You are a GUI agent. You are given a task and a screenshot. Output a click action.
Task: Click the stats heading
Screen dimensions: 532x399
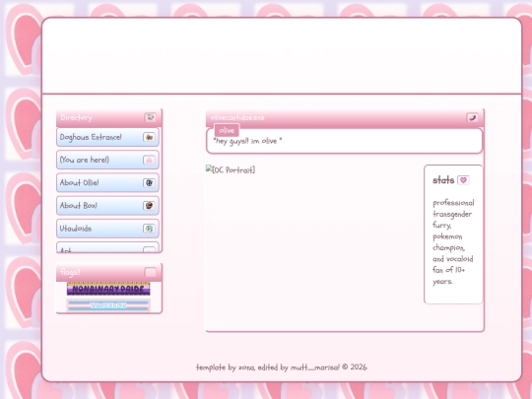coord(443,180)
